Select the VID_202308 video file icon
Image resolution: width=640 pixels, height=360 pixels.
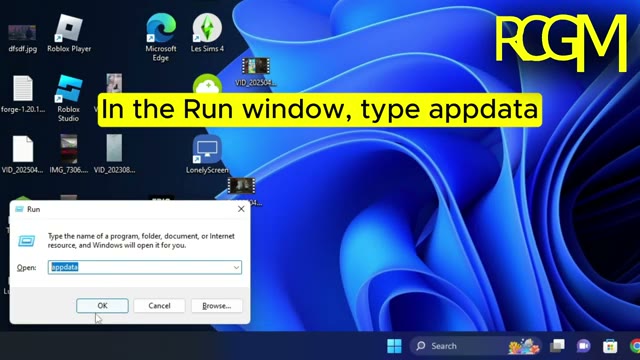pyautogui.click(x=114, y=149)
